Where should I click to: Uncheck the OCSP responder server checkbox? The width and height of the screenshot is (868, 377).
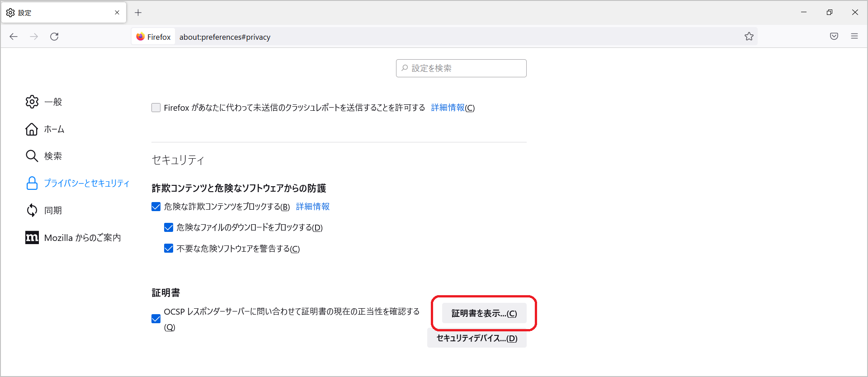(x=156, y=319)
